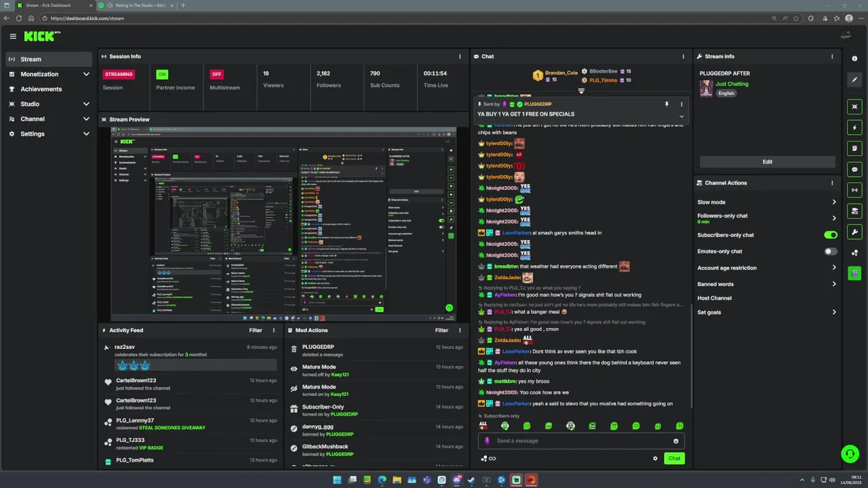This screenshot has width=868, height=488.
Task: Open Steam from the taskbar
Action: 471,480
